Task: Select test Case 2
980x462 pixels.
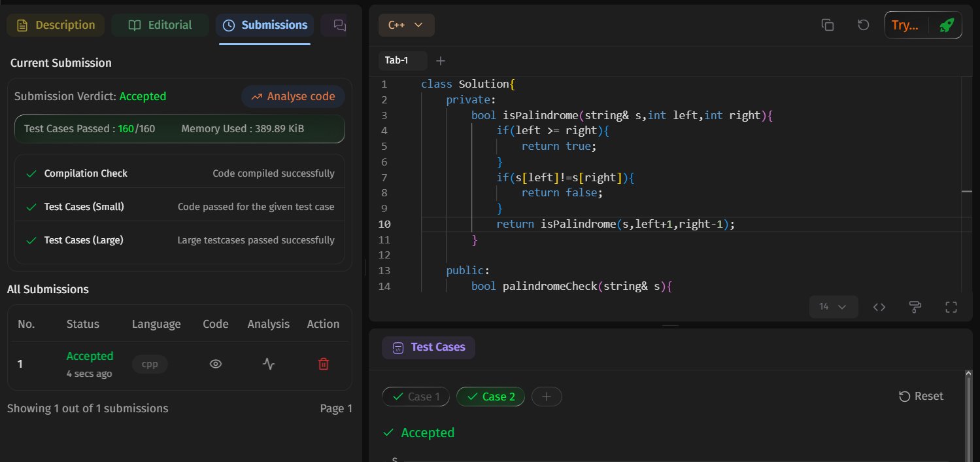Action: coord(490,397)
